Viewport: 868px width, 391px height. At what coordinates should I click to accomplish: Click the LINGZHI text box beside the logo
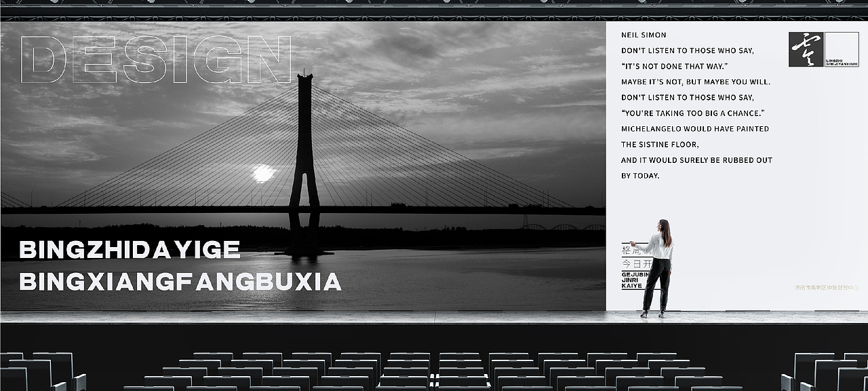coord(841,50)
